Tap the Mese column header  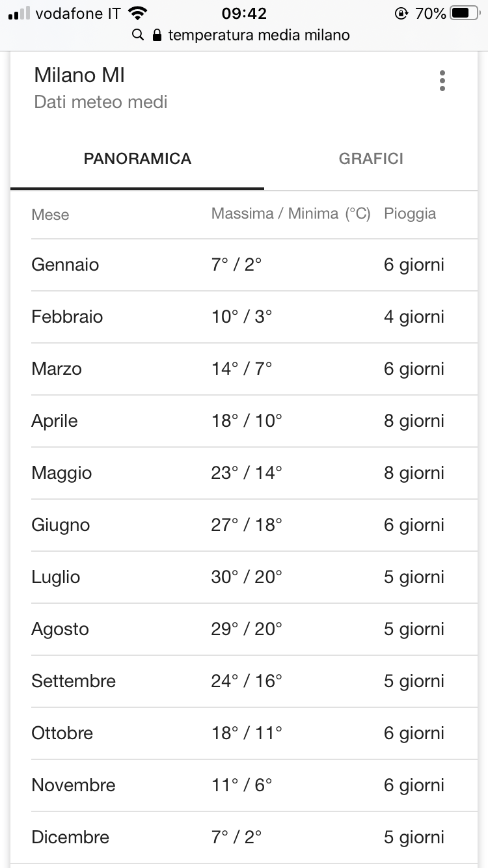pos(50,215)
